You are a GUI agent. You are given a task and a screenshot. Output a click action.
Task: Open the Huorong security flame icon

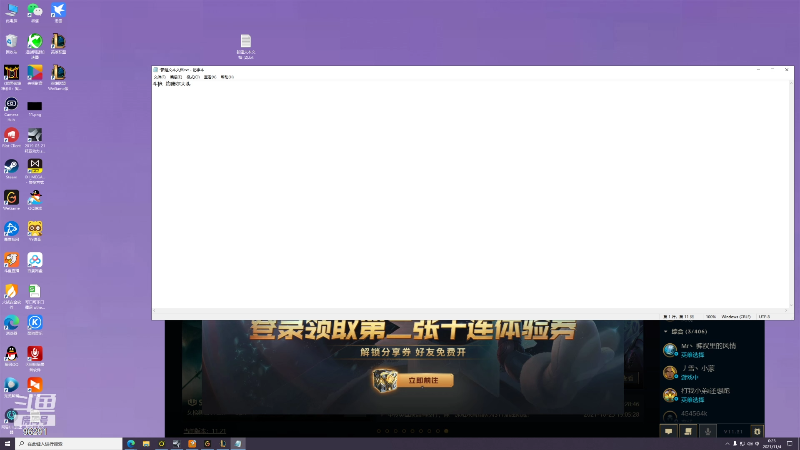click(11, 296)
